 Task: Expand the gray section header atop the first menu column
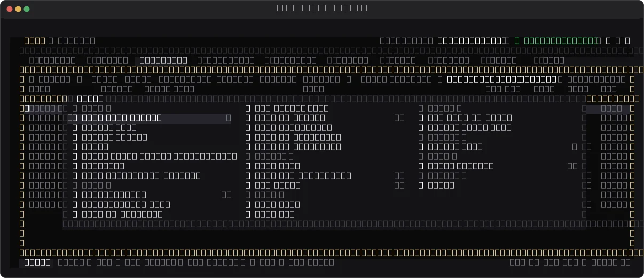pyautogui.click(x=91, y=108)
